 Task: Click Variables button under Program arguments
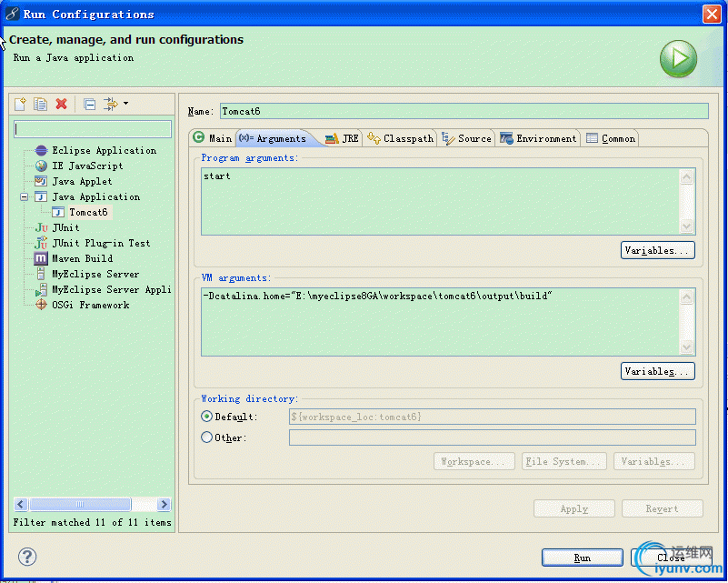coord(657,250)
